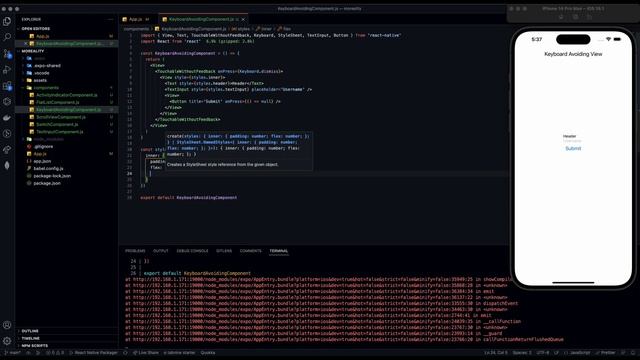640x360 pixels.
Task: Switch to the GITLENS panel tab
Action: (224, 251)
